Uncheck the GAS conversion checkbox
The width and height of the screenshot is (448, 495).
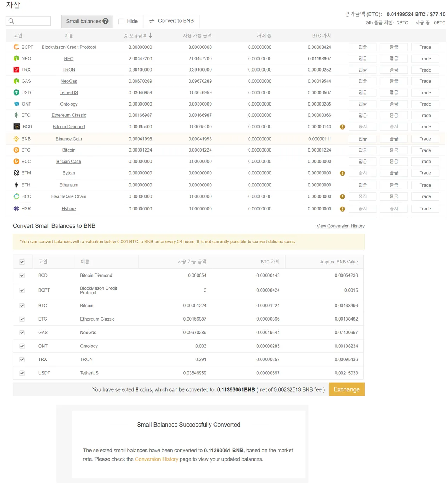[x=22, y=333]
